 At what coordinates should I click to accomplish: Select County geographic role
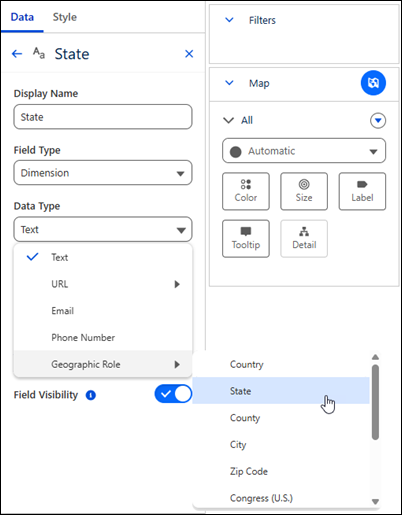point(281,418)
